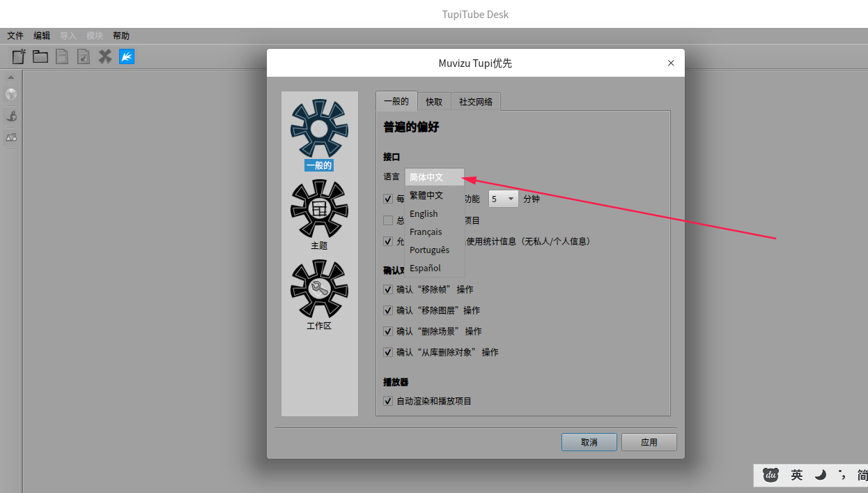
Task: Open the 帮助 menu
Action: pos(121,36)
